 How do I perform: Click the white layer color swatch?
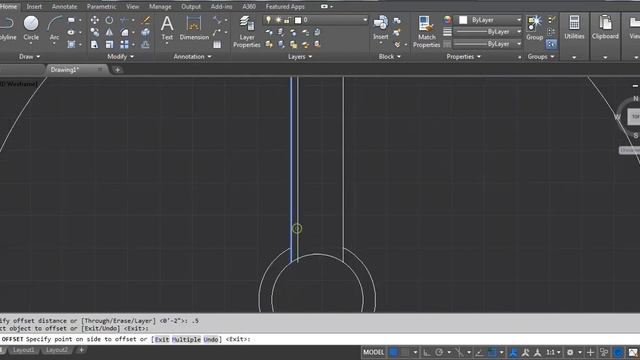298,20
